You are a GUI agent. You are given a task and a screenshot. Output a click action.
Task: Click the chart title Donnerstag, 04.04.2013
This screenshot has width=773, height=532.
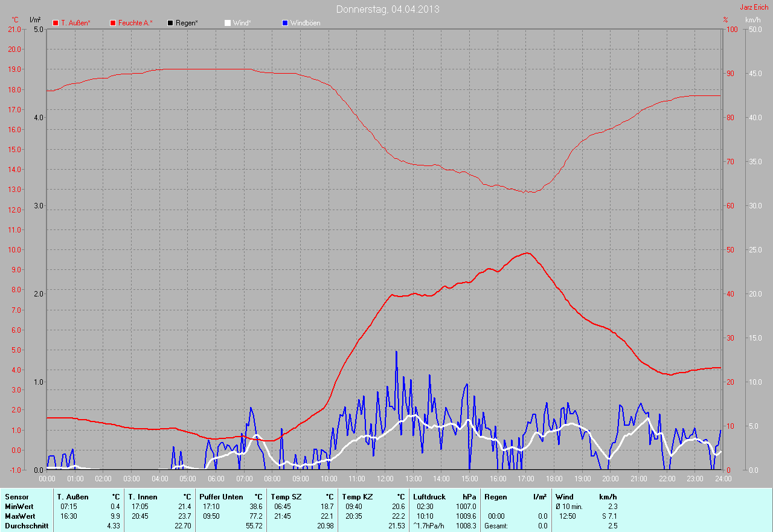[388, 10]
